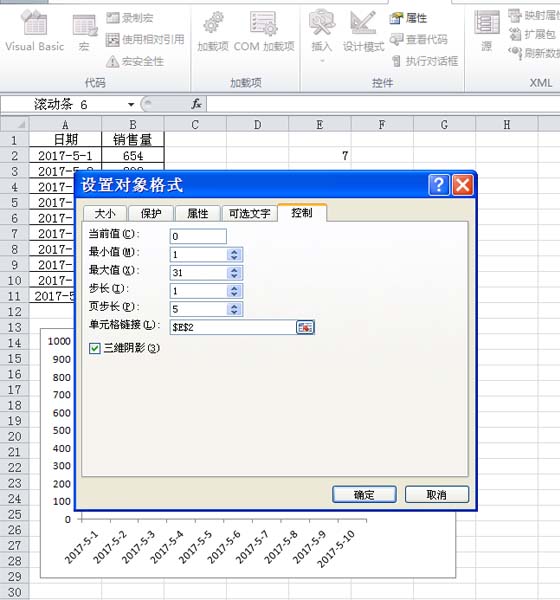Select column G header
The height and width of the screenshot is (600, 560).
pos(444,125)
